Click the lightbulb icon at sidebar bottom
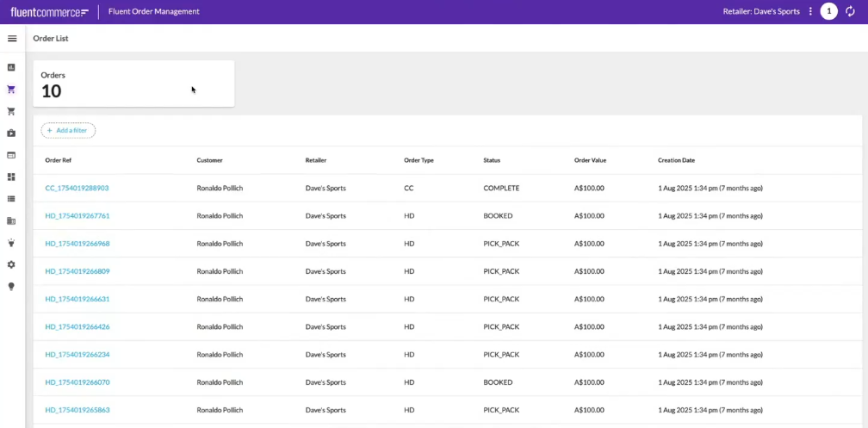The height and width of the screenshot is (428, 868). pos(11,287)
